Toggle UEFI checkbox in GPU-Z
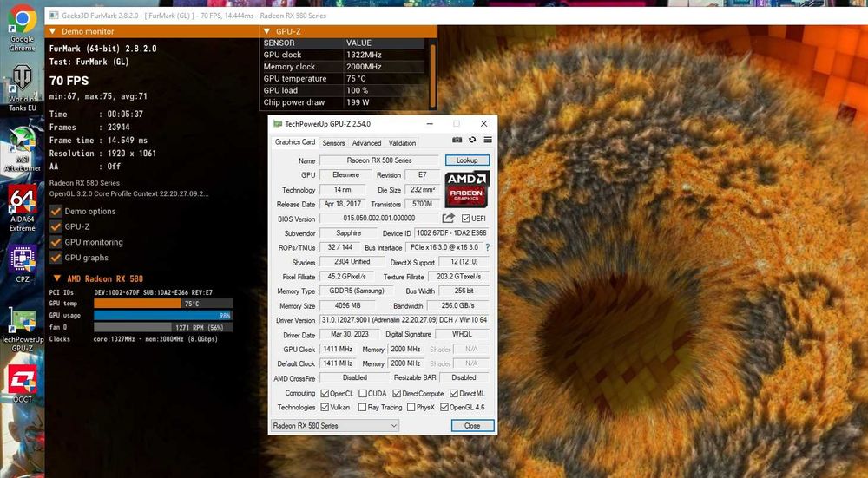868x478 pixels. pyautogui.click(x=465, y=219)
